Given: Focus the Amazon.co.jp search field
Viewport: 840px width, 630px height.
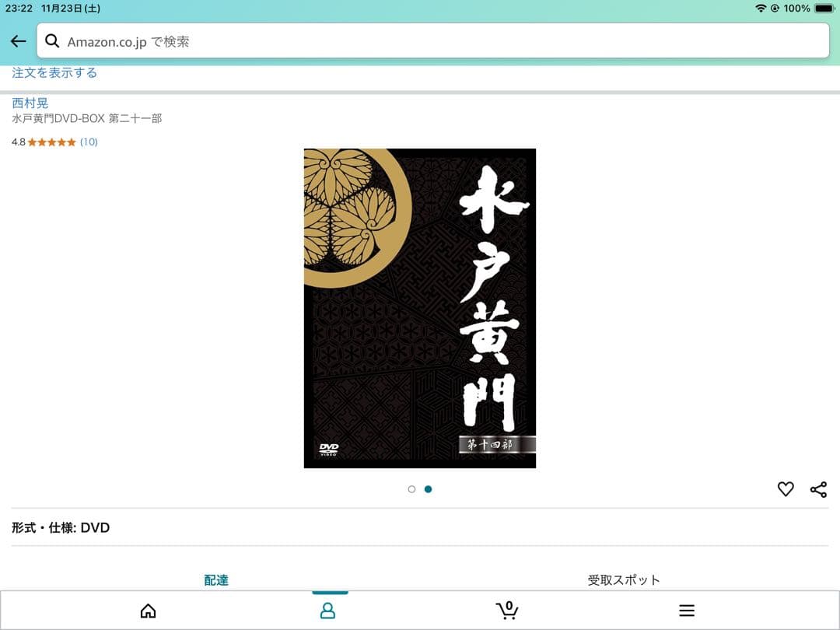Looking at the screenshot, I should tap(436, 41).
